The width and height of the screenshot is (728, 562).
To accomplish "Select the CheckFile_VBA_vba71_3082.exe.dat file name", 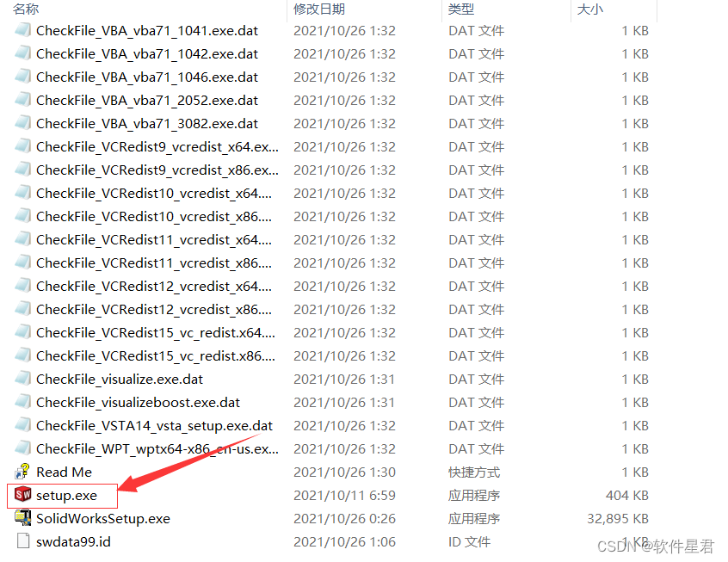I will coord(147,124).
